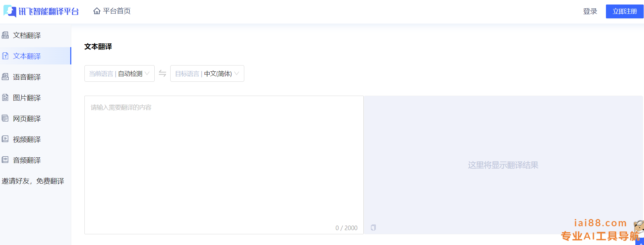Screen dimensions: 644x245
Task: Click the webpage translation 网页翻译 icon
Action: pyautogui.click(x=5, y=118)
